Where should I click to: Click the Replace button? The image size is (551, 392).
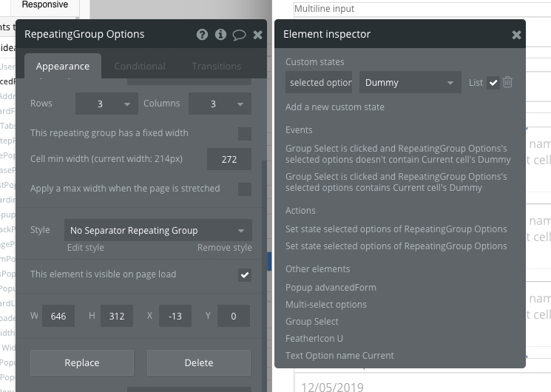[82, 363]
